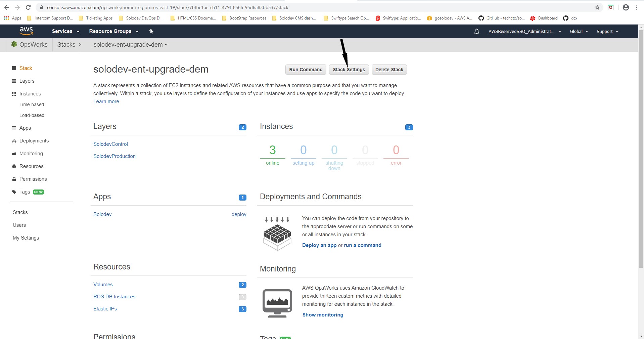The image size is (644, 339).
Task: Click the Stacks breadcrumb
Action: [66, 44]
